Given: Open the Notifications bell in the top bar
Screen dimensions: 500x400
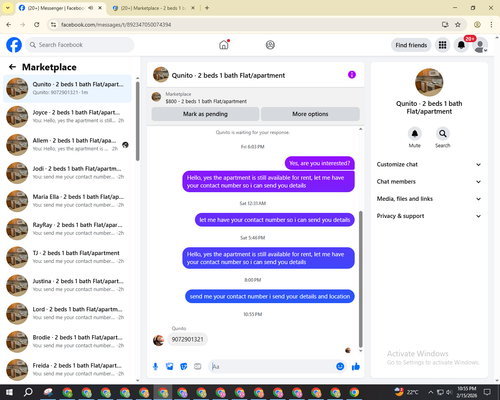Looking at the screenshot, I should 461,45.
